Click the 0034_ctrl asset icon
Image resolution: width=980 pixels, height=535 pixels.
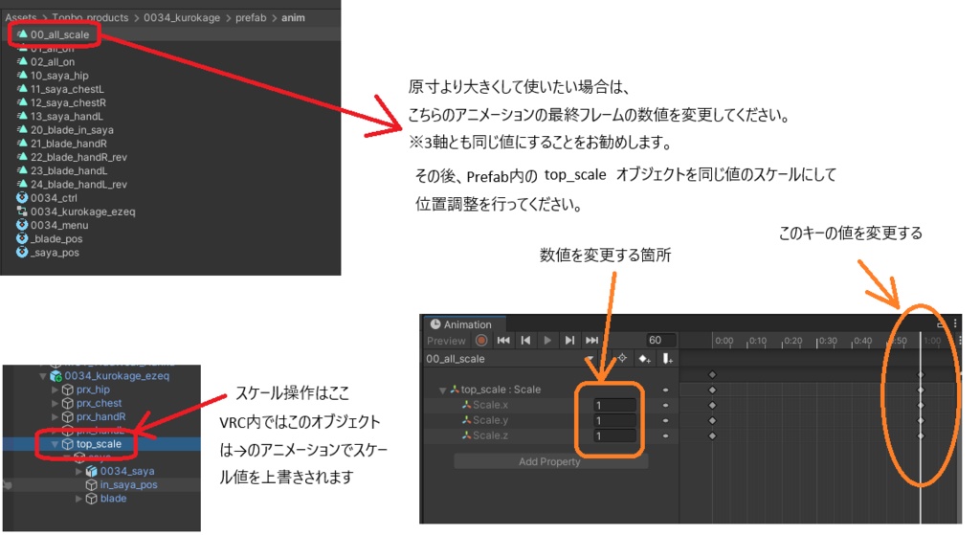click(x=23, y=197)
